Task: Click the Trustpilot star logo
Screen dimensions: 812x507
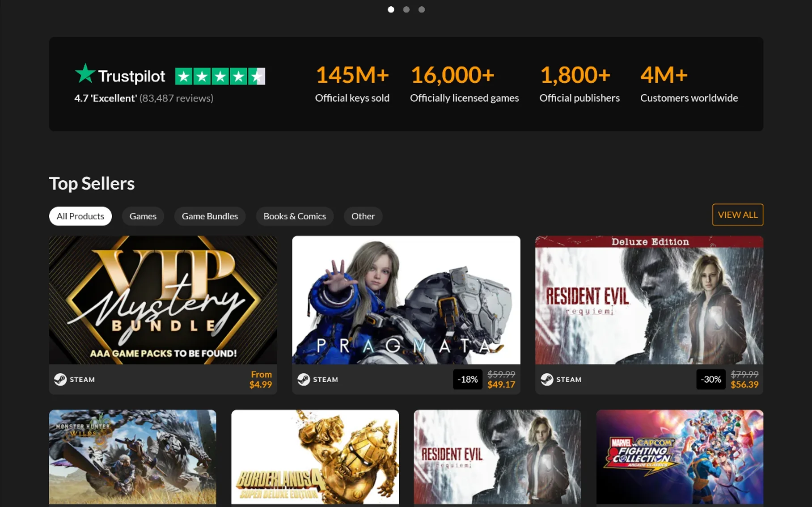Action: click(x=85, y=73)
